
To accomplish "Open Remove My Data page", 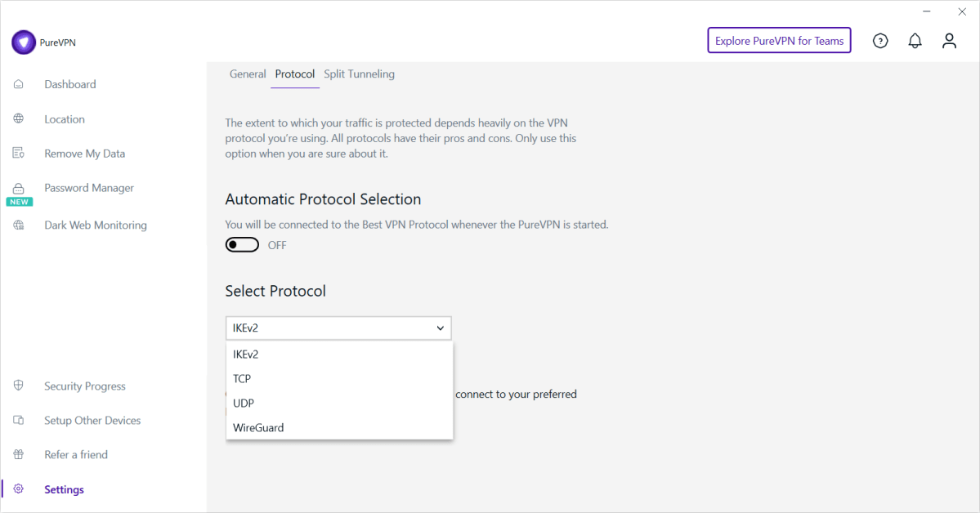I will (x=84, y=154).
